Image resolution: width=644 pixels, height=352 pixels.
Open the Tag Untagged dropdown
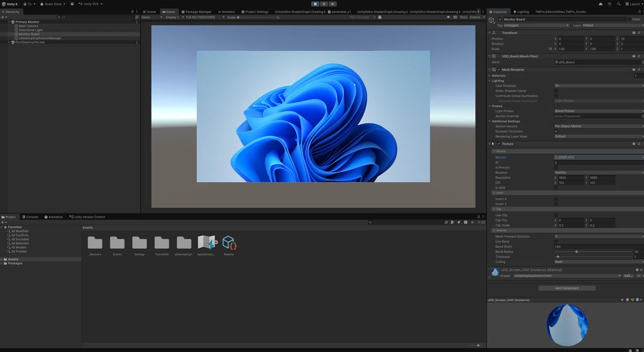(537, 25)
